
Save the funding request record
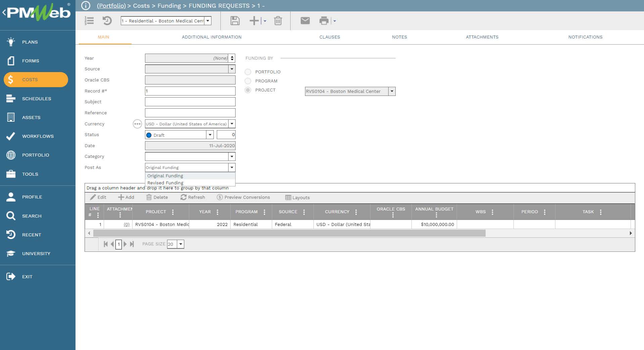pos(235,21)
